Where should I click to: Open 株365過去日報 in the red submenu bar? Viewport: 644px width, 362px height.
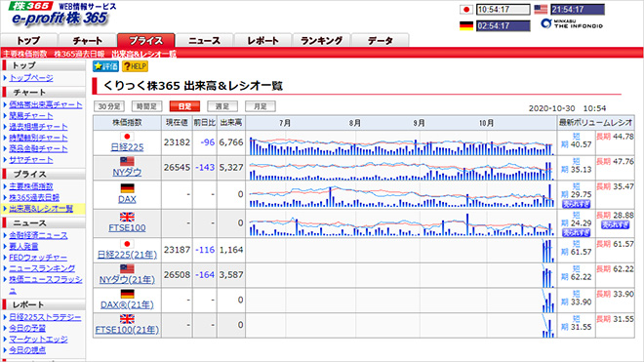point(79,54)
